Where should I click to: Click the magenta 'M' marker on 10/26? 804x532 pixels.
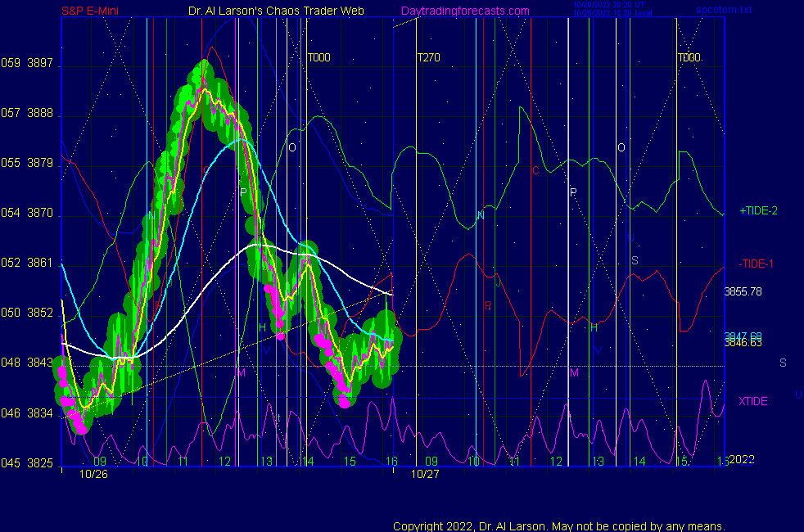coord(242,372)
